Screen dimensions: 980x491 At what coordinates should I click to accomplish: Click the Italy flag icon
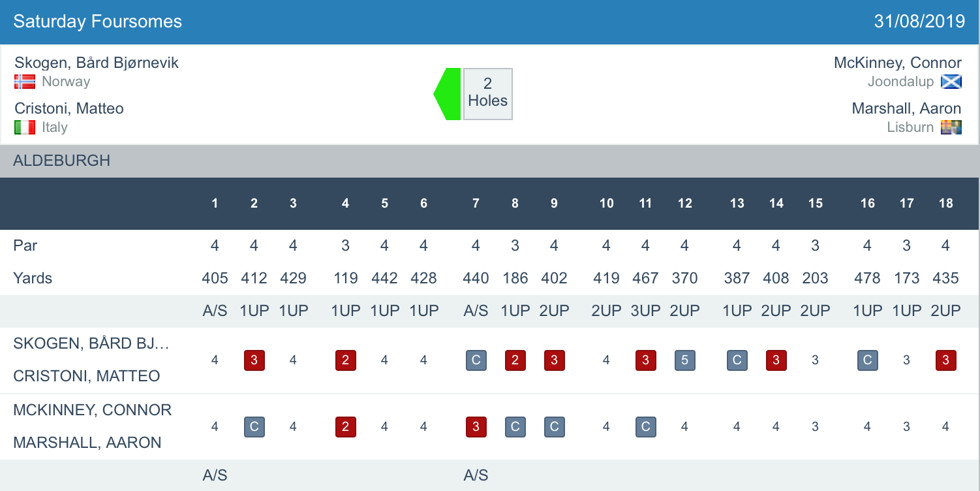click(x=25, y=127)
